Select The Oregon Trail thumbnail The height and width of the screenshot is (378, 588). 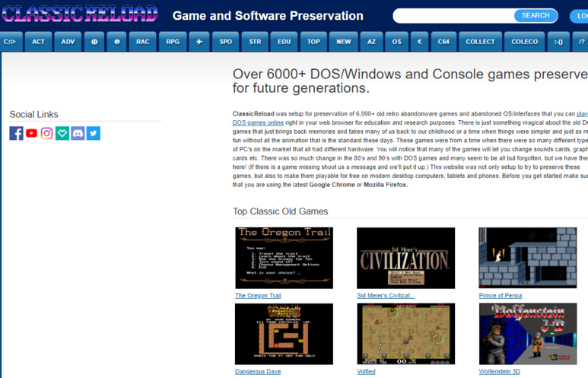pos(284,258)
